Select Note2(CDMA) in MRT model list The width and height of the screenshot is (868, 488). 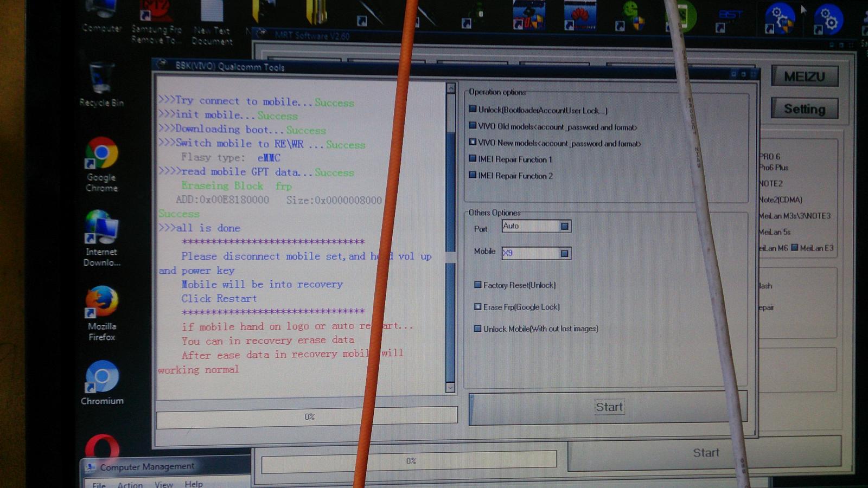(781, 200)
